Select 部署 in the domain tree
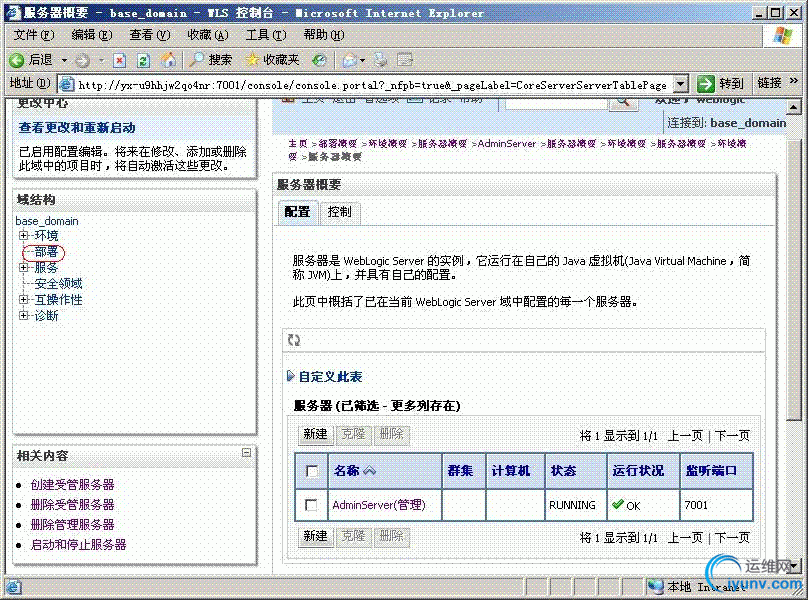808x600 pixels. [46, 252]
